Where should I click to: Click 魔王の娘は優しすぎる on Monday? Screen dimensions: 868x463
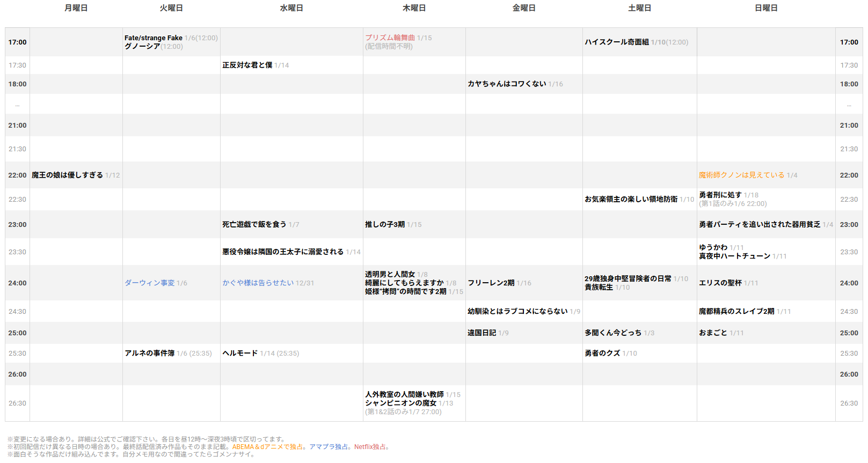(x=67, y=175)
